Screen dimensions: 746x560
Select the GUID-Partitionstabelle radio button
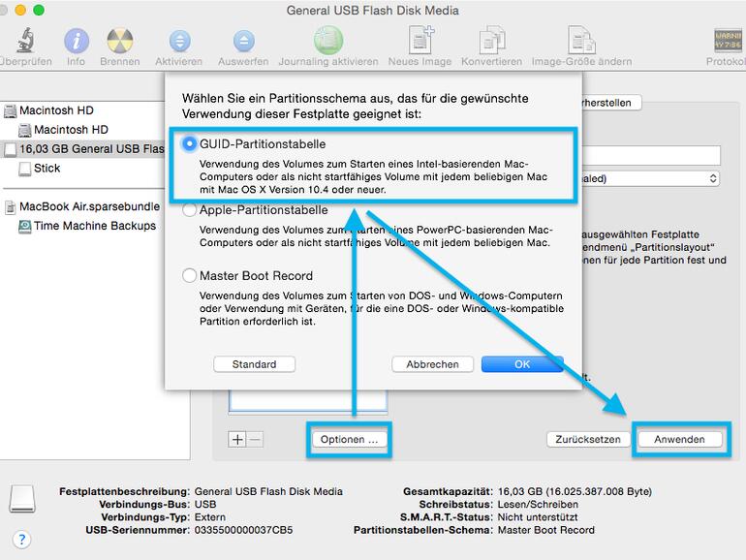[x=189, y=143]
